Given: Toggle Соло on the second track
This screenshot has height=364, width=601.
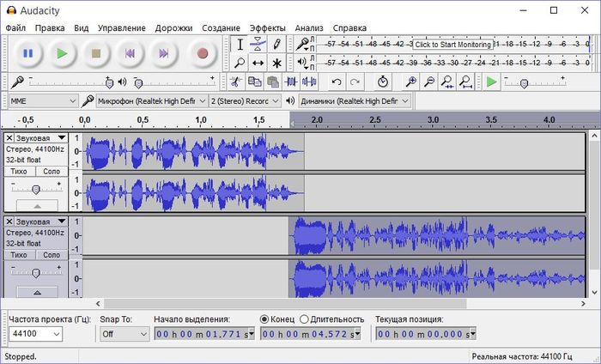Looking at the screenshot, I should [52, 255].
